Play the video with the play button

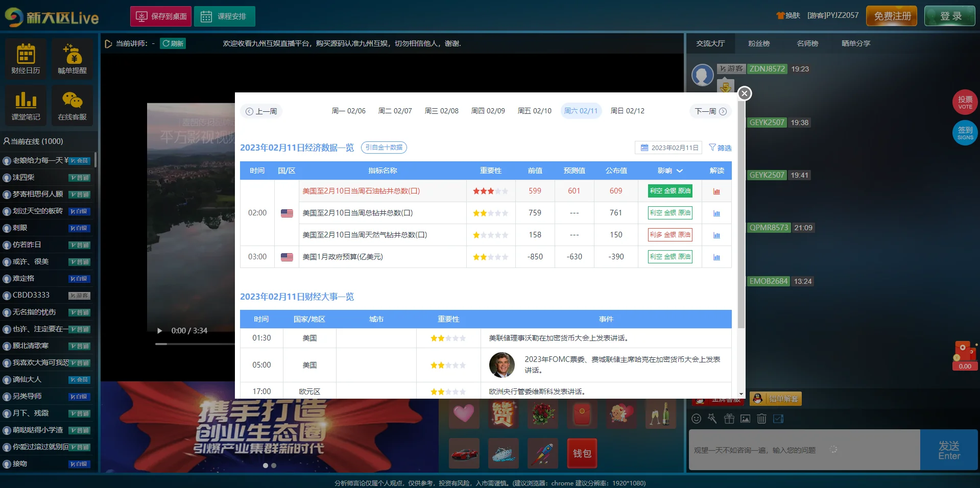tap(160, 331)
